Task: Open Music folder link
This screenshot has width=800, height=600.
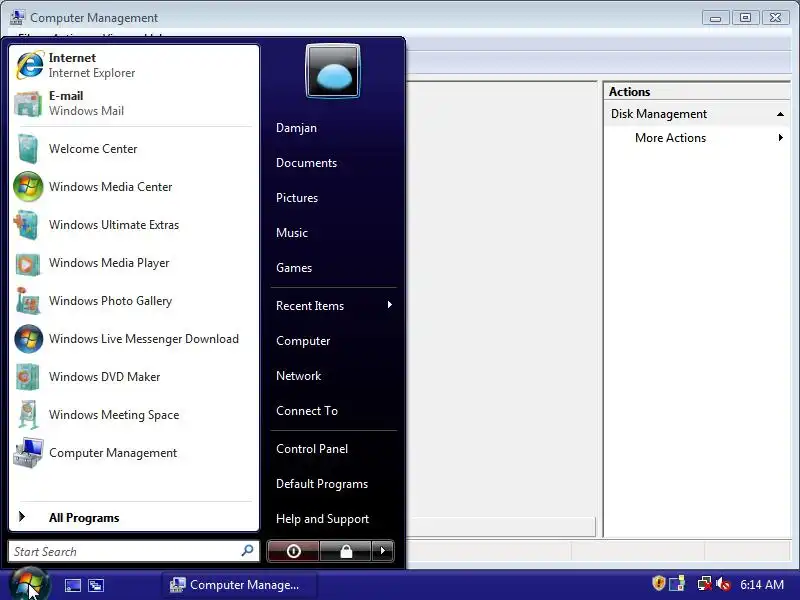Action: pos(292,233)
